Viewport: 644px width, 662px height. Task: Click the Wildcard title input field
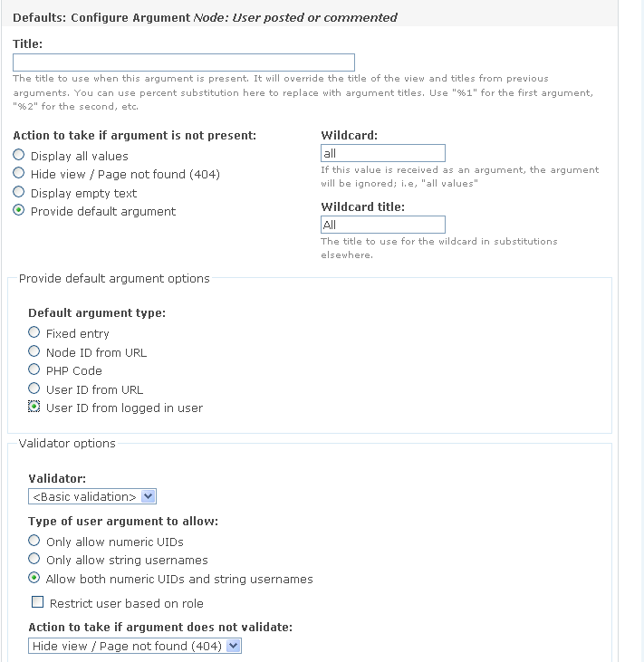tap(382, 225)
